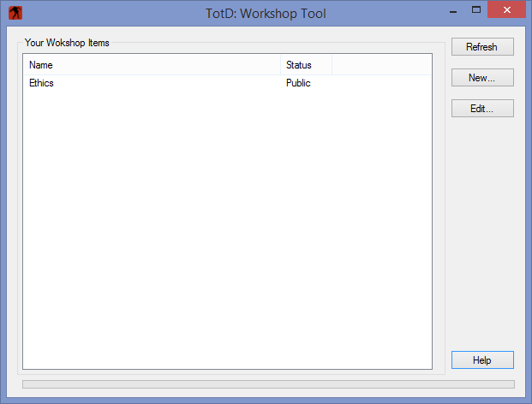The height and width of the screenshot is (404, 532).
Task: Maximize the Workshop Tool window
Action: tap(476, 9)
